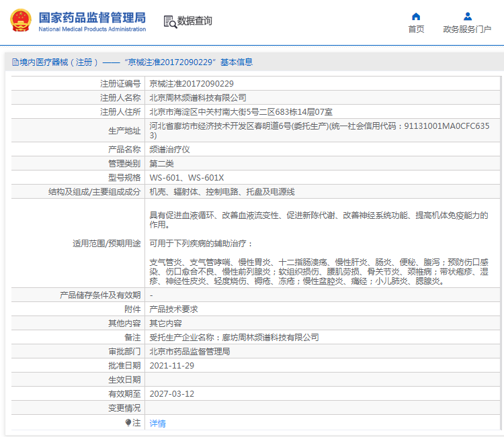Click the national emblem logo
Screen dimensions: 504x437
(21, 20)
